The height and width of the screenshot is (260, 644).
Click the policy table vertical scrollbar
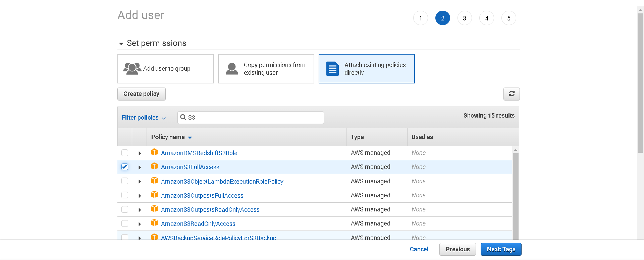pyautogui.click(x=516, y=196)
